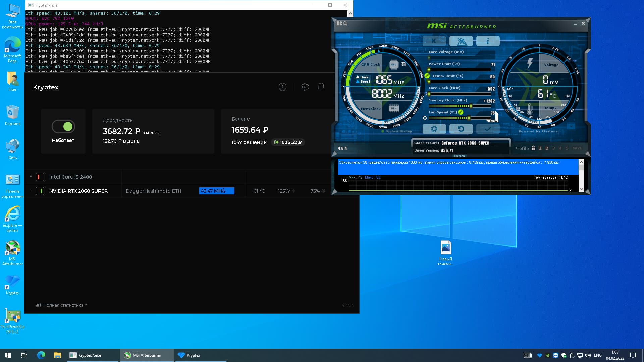
Task: Adjust the Memory Clock slider handle
Action: click(471, 106)
